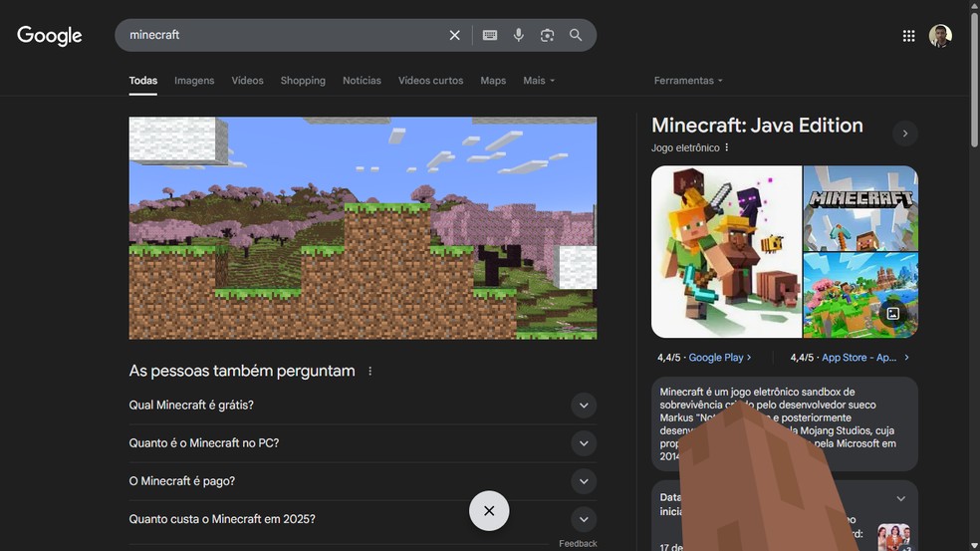Expand question Quanto é o Minecraft no PC?
This screenshot has width=980, height=551.
(363, 443)
